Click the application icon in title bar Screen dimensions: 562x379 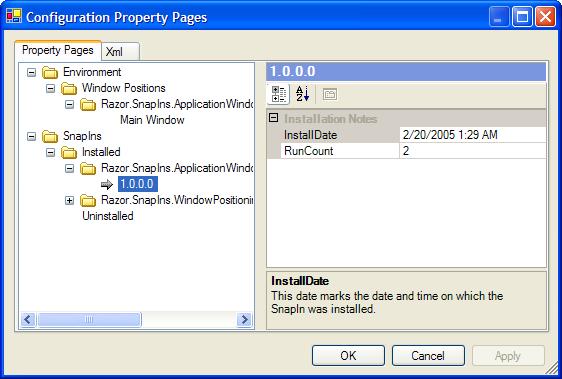point(14,16)
